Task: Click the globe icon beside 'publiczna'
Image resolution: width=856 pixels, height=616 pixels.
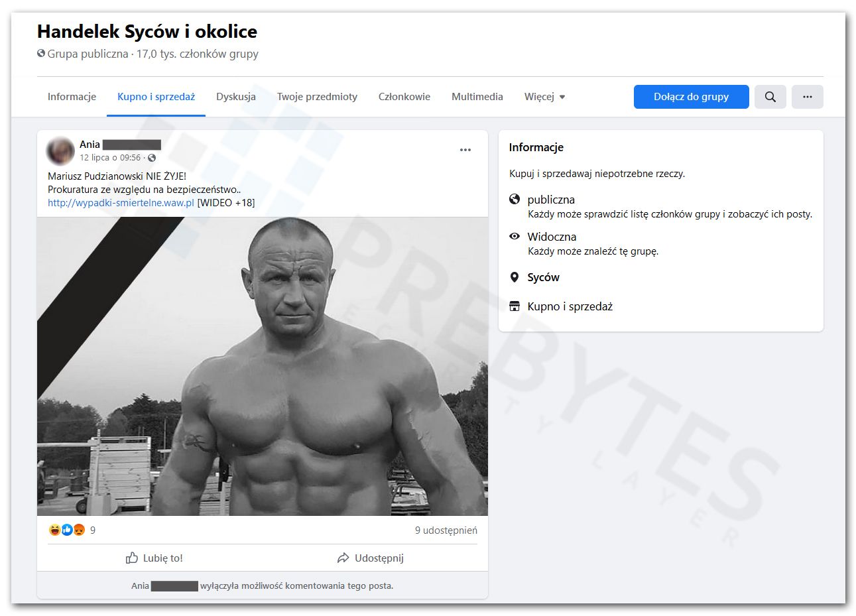Action: 515,199
